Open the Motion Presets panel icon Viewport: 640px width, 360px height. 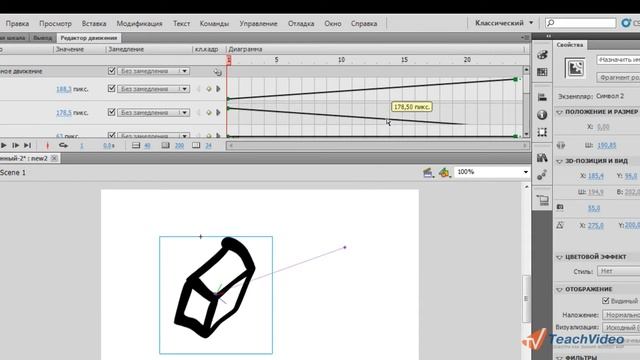[542, 176]
